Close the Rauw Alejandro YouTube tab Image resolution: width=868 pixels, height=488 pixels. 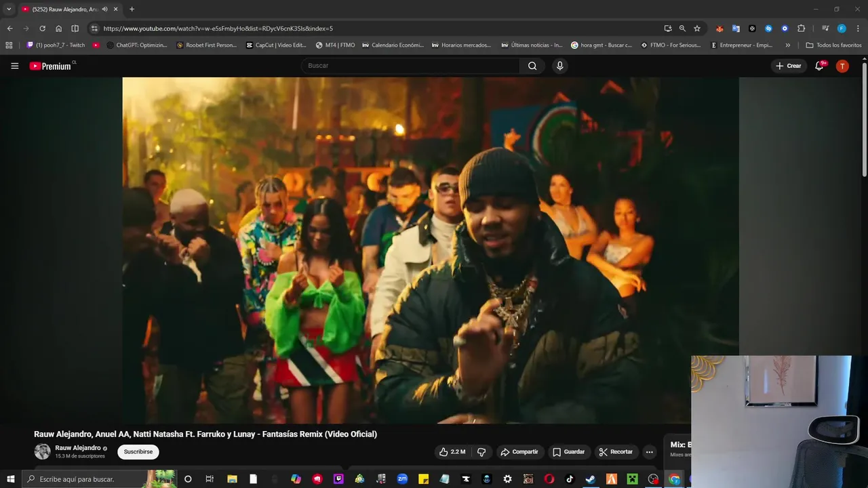115,9
